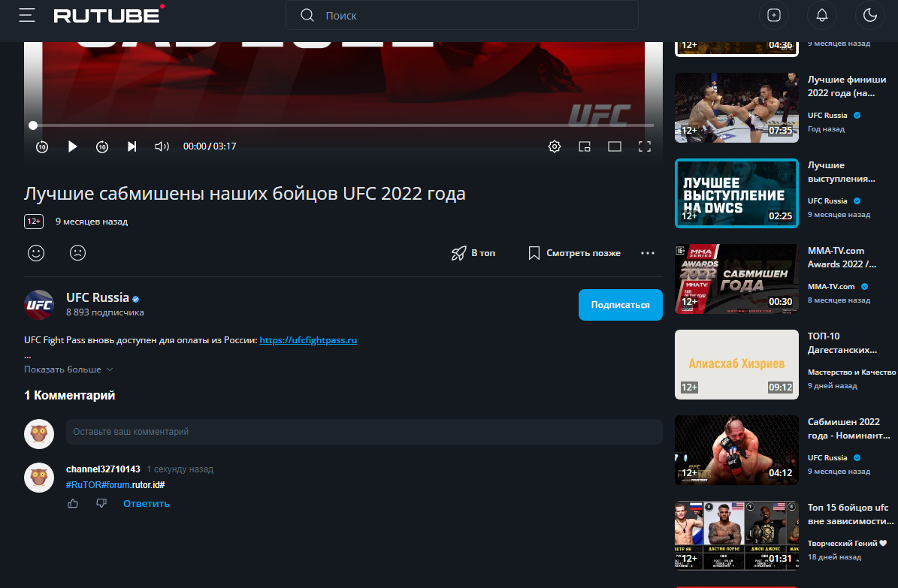Click Ответить under the comment

(146, 504)
